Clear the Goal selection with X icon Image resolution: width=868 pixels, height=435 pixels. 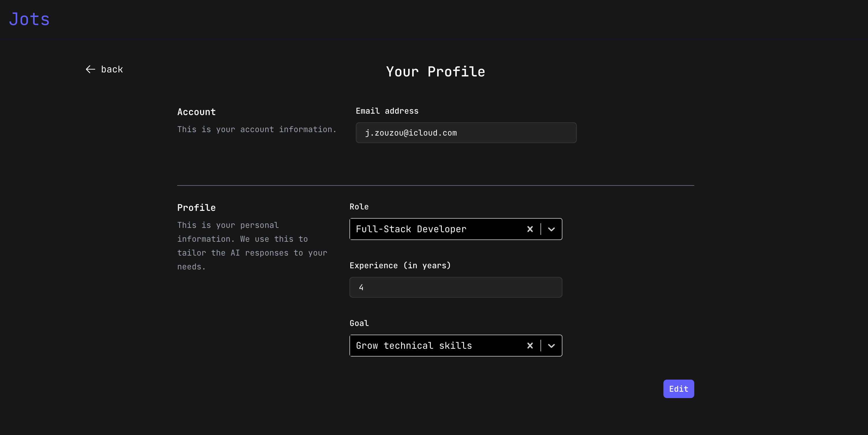[530, 346]
